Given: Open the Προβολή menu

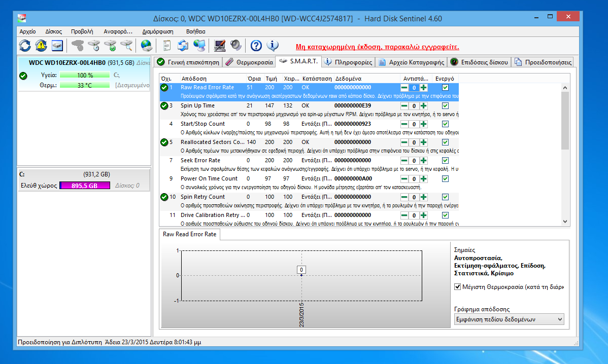Looking at the screenshot, I should tap(82, 31).
